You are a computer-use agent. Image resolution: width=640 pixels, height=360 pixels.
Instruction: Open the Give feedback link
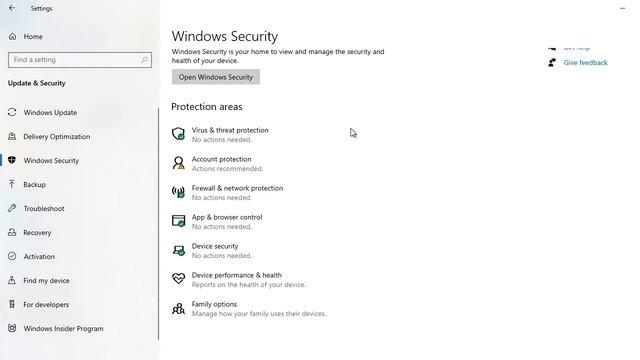click(585, 62)
